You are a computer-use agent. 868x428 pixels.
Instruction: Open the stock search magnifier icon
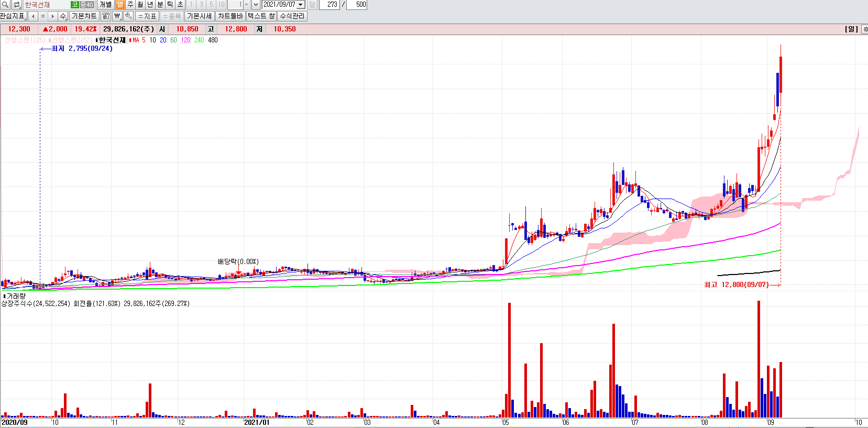pyautogui.click(x=5, y=5)
